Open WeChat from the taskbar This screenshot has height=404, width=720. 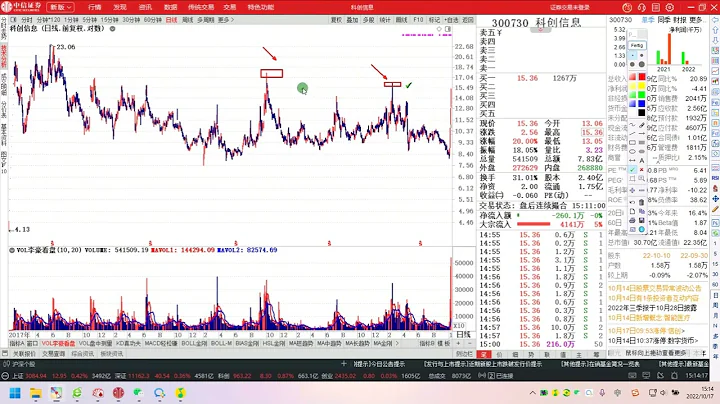(x=138, y=393)
